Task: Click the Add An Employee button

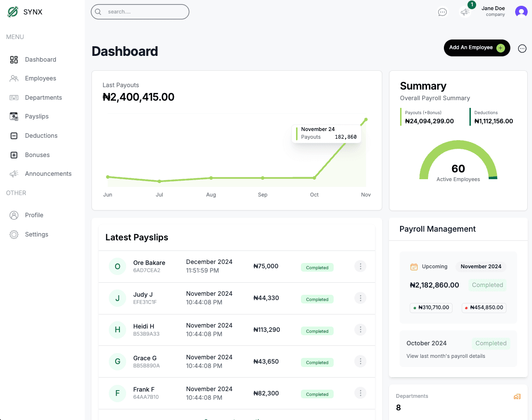Action: pos(476,48)
